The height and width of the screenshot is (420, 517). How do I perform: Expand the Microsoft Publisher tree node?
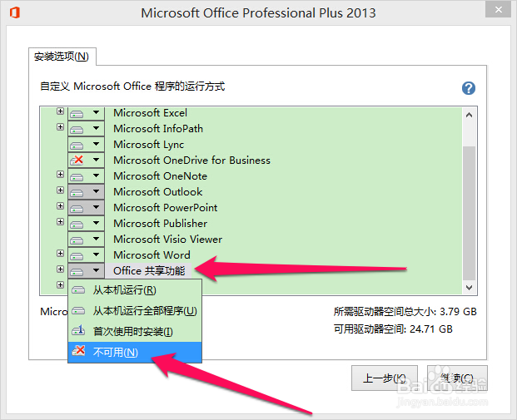(x=60, y=222)
